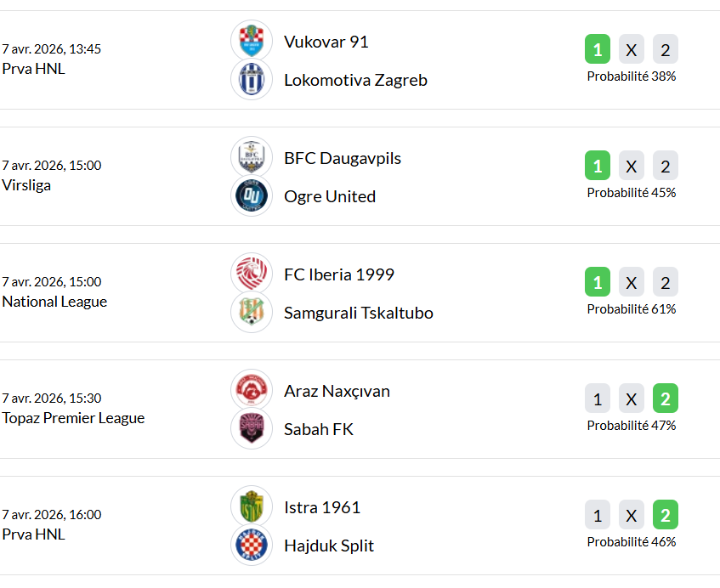The width and height of the screenshot is (720, 588).
Task: Pick draw X for Istra 1961 match
Action: click(632, 516)
